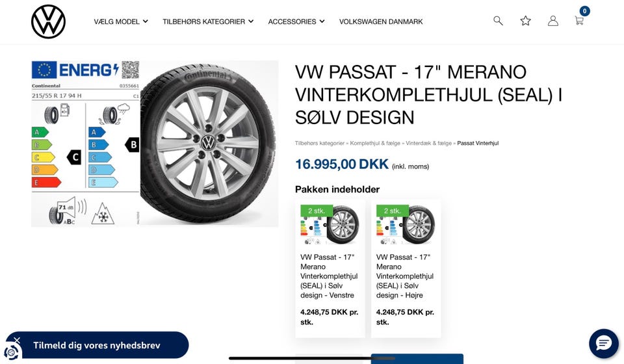Open the chat bubble icon

point(604,343)
